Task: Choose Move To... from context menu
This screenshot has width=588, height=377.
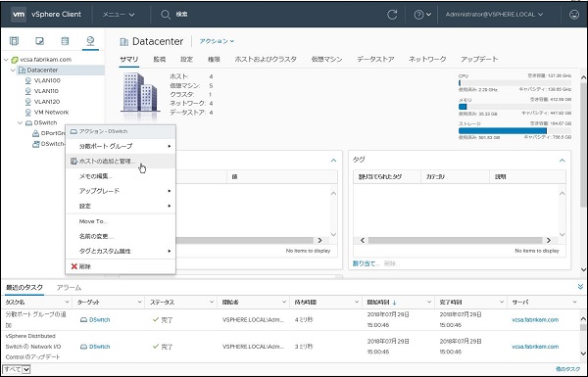Action: point(121,221)
